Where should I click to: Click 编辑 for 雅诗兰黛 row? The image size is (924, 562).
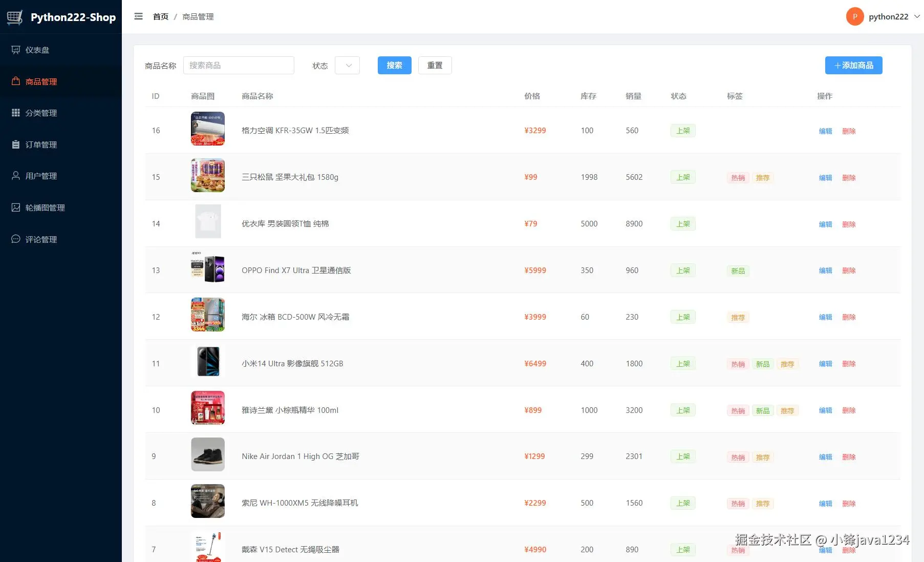coord(826,410)
